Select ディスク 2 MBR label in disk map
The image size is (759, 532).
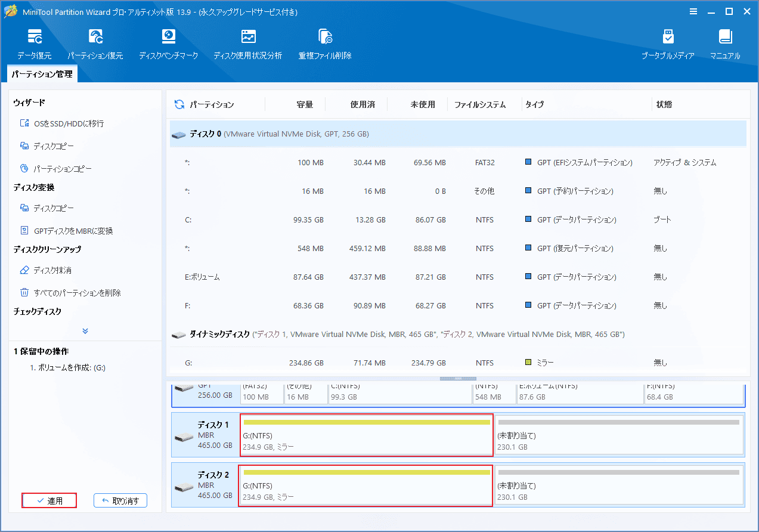click(205, 485)
